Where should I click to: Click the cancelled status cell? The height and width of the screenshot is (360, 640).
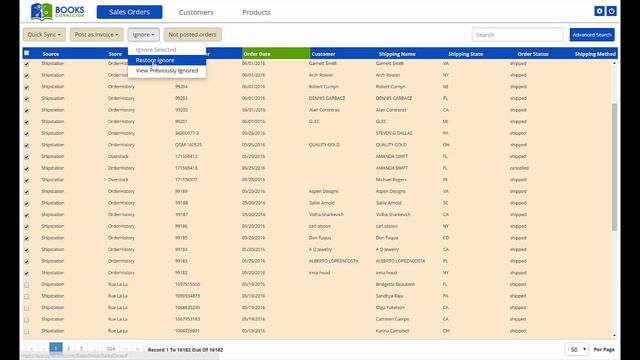tap(519, 168)
